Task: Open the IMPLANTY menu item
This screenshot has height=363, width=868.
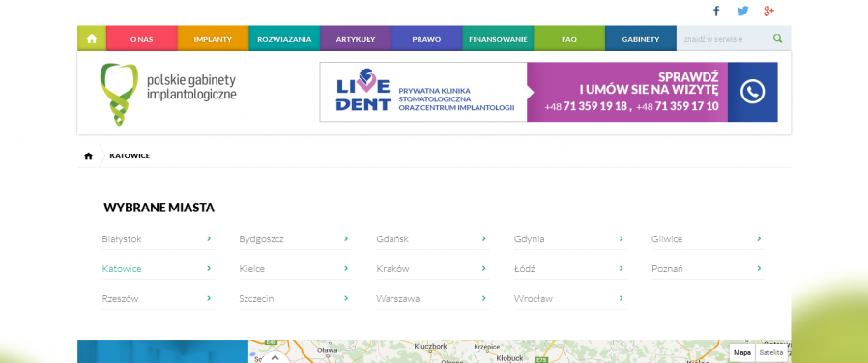Action: [213, 39]
